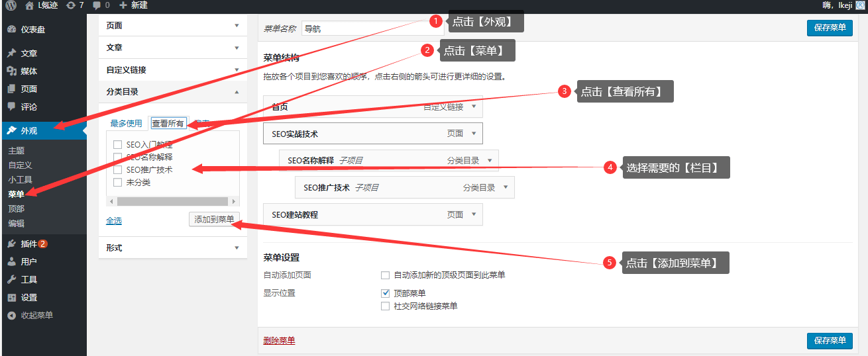Enable 自动添加新的顶级页面到此菜单 checkbox
Screen dimensions: 868x356
(385, 275)
